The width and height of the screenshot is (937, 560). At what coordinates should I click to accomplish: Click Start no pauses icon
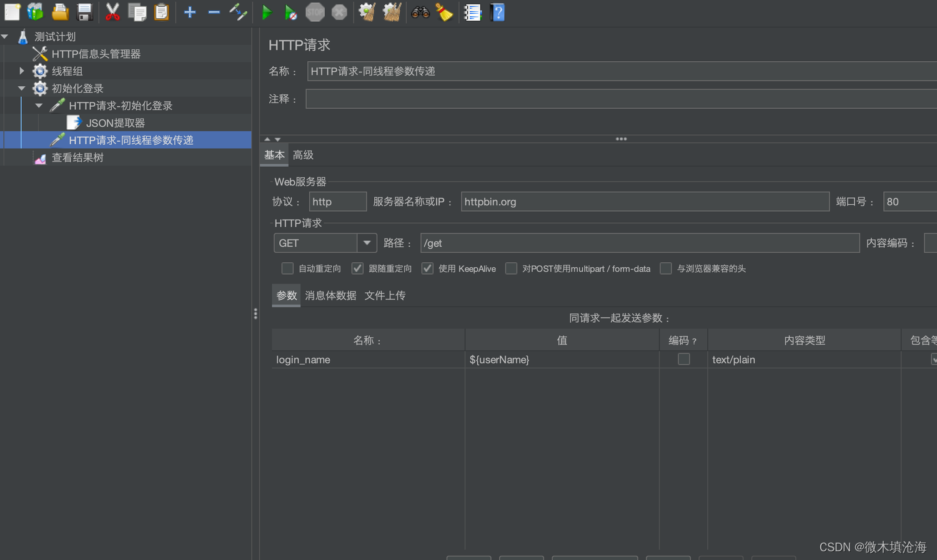pyautogui.click(x=290, y=12)
